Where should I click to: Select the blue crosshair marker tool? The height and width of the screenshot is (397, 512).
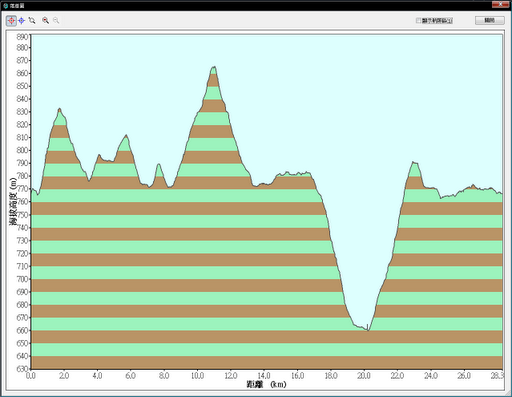click(x=22, y=21)
